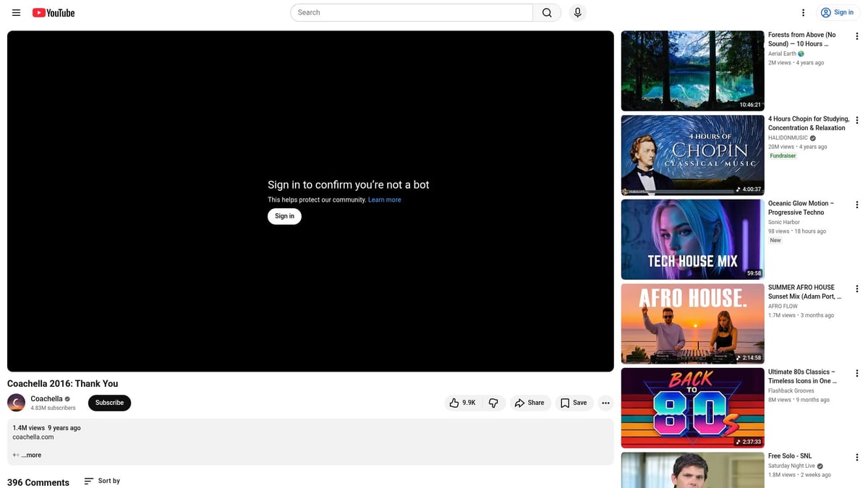Viewport: 868px width, 488px height.
Task: Start voice search with microphone icon
Action: (x=577, y=12)
